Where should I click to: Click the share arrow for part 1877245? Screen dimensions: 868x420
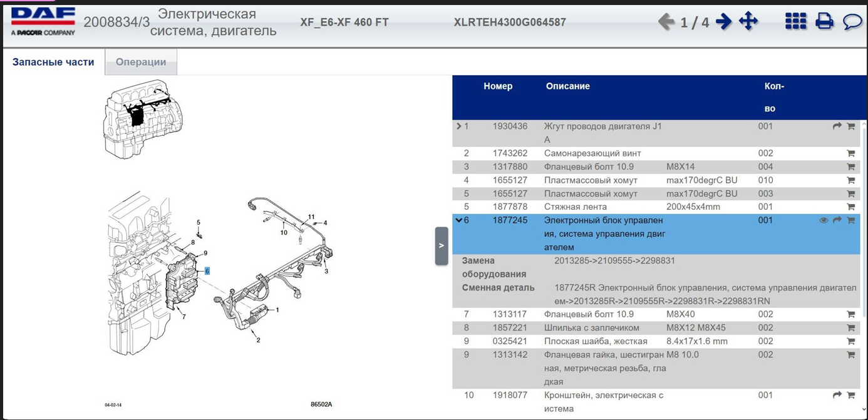[837, 220]
